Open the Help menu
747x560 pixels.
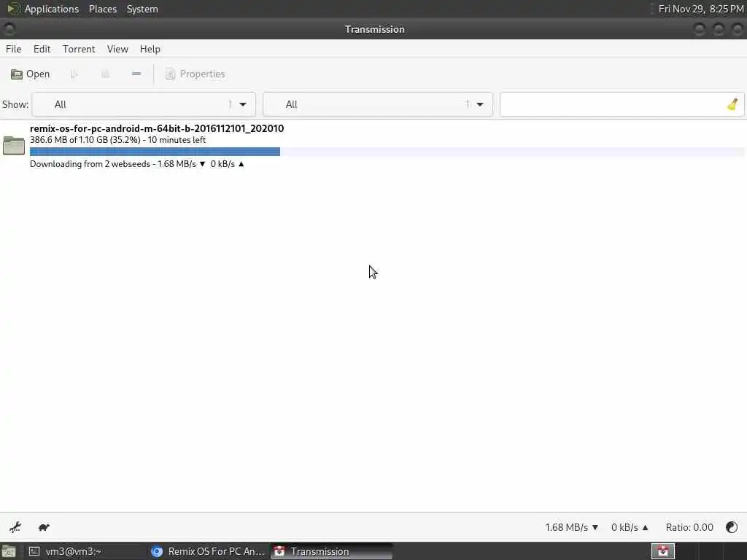[150, 49]
